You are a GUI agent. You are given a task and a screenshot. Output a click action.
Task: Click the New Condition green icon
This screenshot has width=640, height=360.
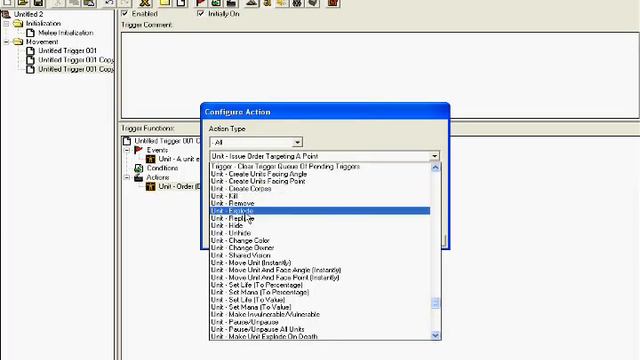216,3
